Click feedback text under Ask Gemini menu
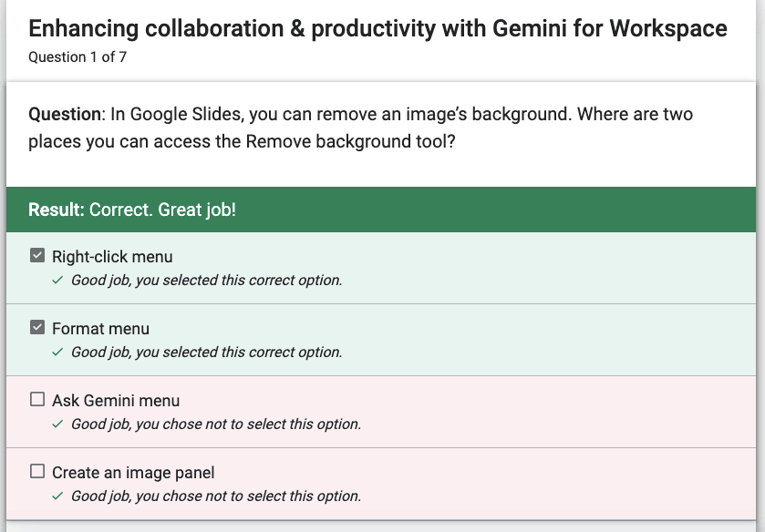The width and height of the screenshot is (765, 532). (x=216, y=425)
